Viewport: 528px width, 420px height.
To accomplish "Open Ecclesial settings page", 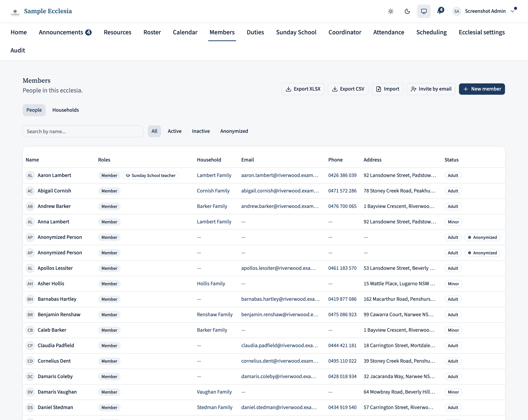I will [x=481, y=32].
